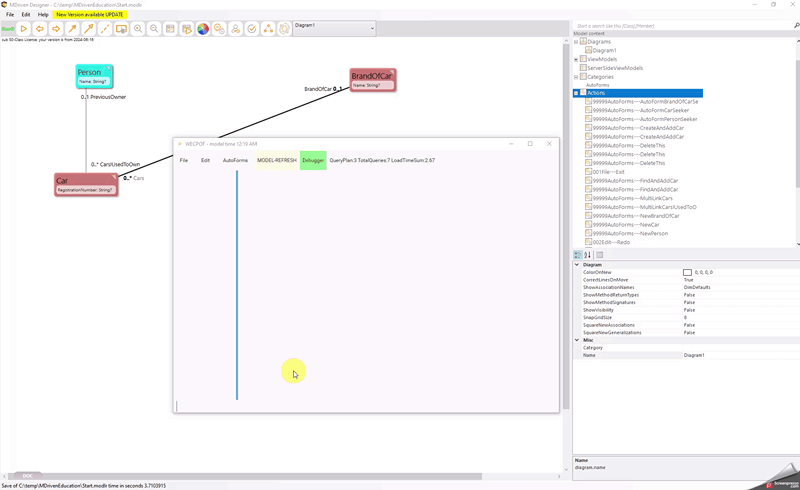800x490 pixels.
Task: Open the color wheel toolbar icon
Action: [203, 29]
